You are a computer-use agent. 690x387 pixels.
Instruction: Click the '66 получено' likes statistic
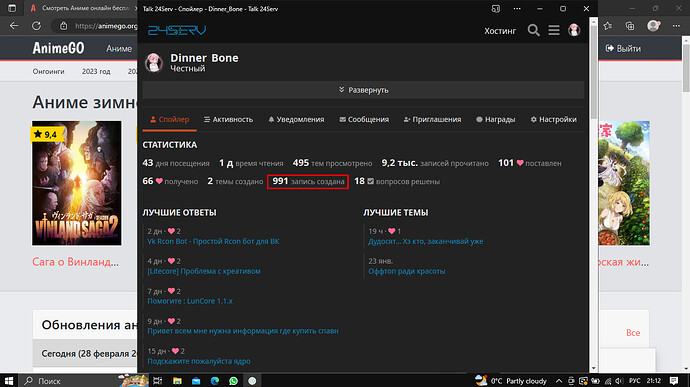pos(170,181)
